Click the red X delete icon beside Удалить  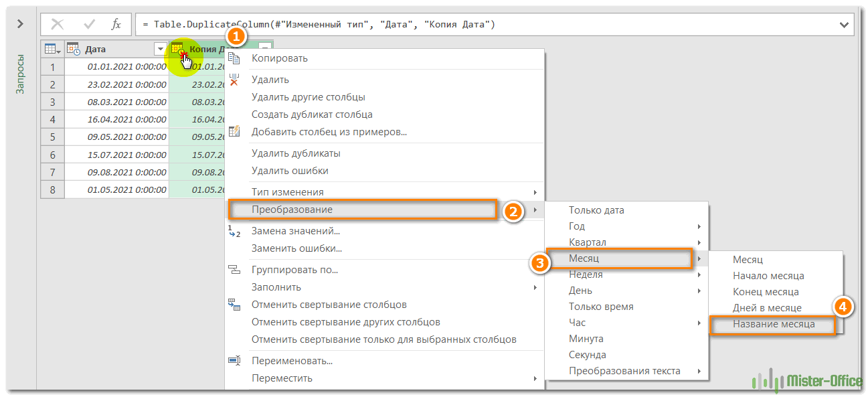[234, 80]
